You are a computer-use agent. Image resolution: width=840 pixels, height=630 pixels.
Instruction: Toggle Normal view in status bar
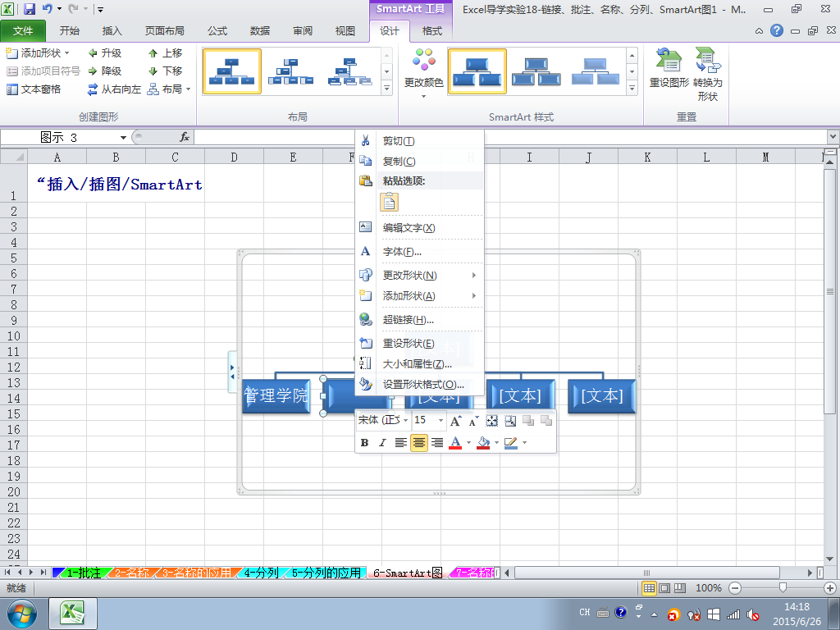coord(649,588)
